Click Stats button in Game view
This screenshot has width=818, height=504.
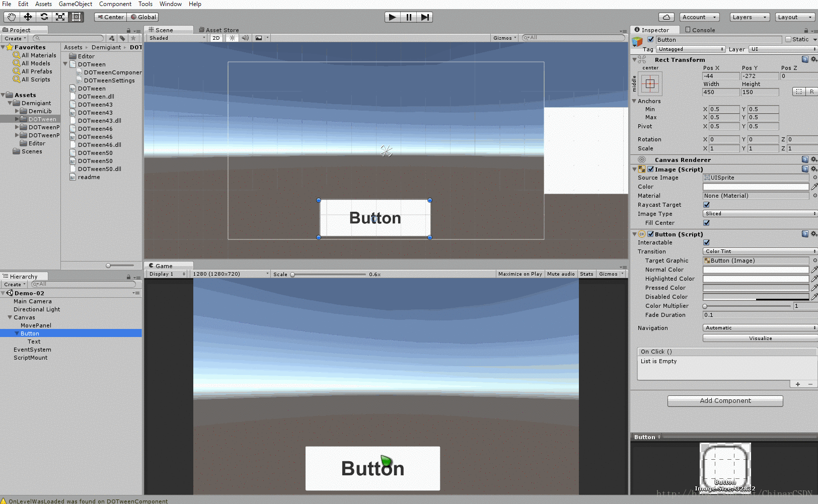586,274
